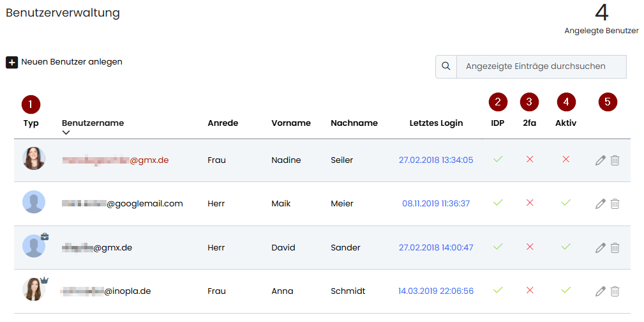Delete Anna Schmidt using trash icon
Viewport: 644px width, 322px height.
615,291
